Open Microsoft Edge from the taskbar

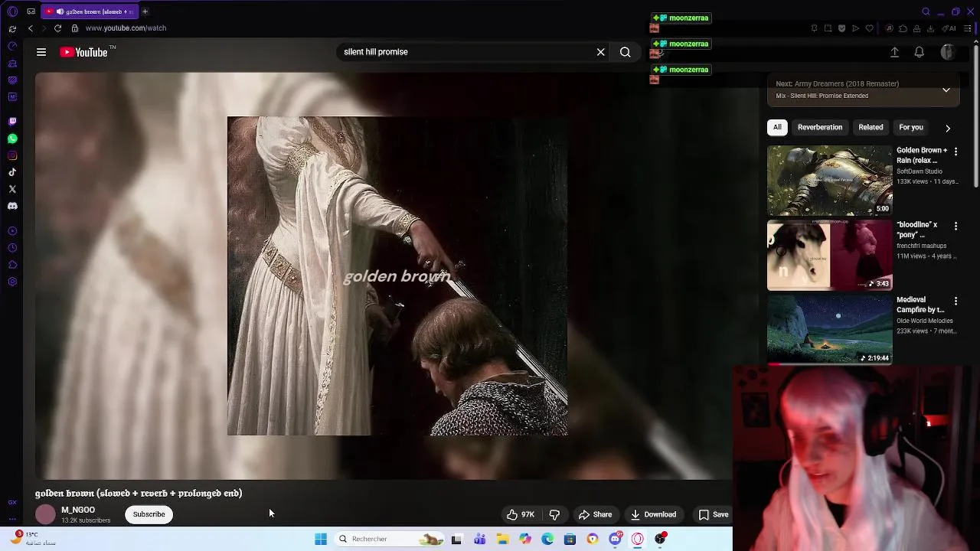pos(547,539)
